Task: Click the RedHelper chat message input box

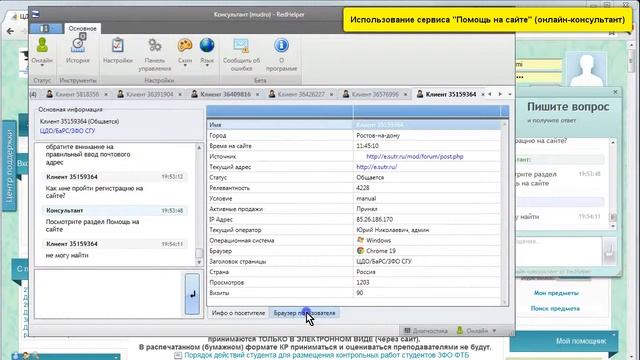Action: click(109, 294)
